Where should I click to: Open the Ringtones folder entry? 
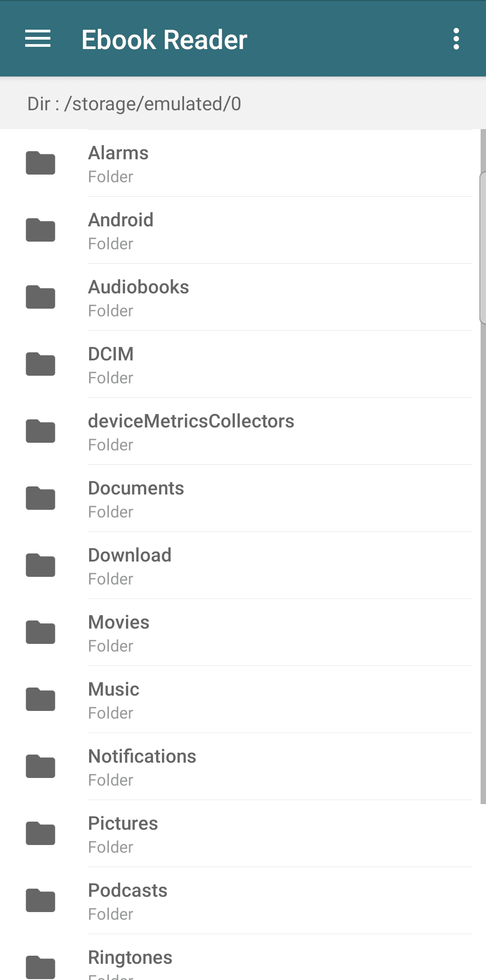130,958
